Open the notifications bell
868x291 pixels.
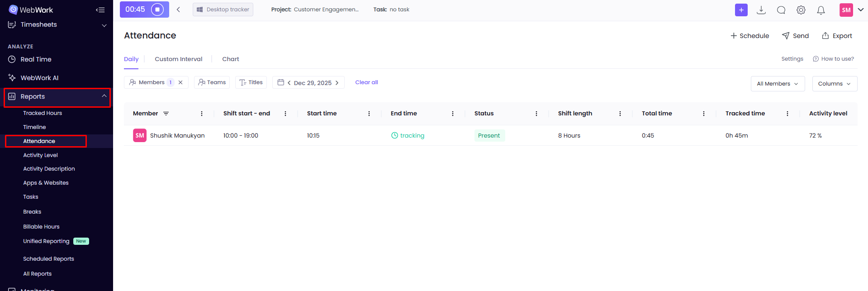821,10
